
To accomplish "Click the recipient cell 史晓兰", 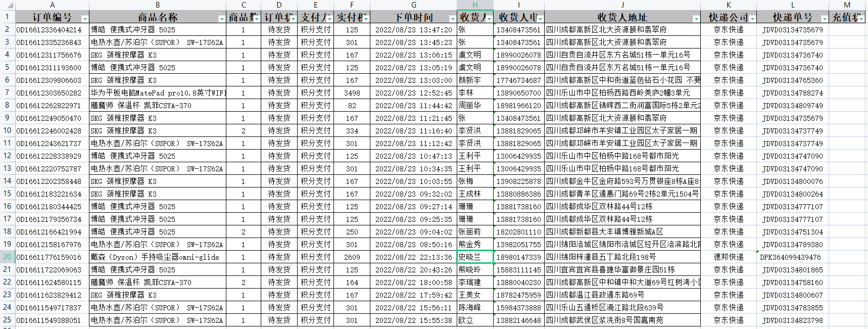I will pyautogui.click(x=475, y=257).
